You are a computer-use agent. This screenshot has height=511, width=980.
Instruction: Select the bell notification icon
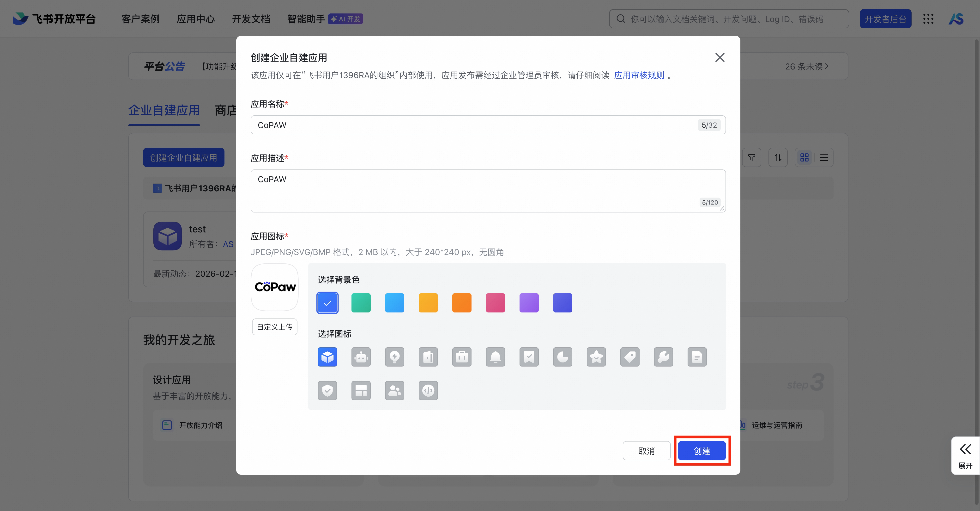[x=495, y=357]
